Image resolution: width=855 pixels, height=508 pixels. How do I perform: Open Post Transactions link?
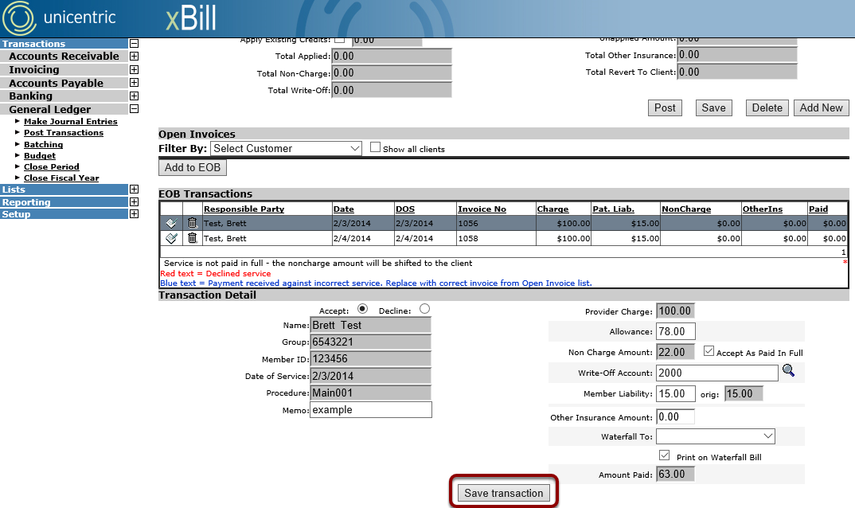pyautogui.click(x=63, y=132)
